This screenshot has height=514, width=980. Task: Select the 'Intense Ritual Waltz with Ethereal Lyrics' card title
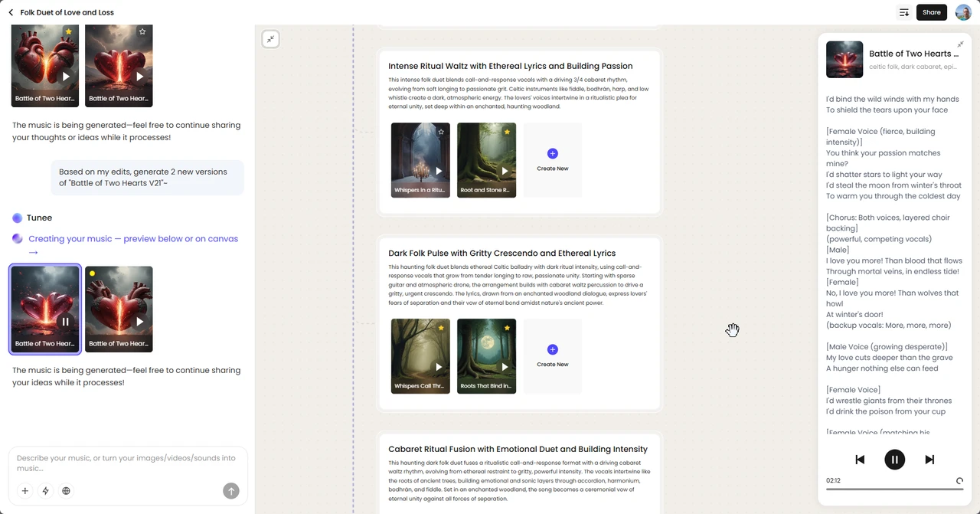coord(511,66)
